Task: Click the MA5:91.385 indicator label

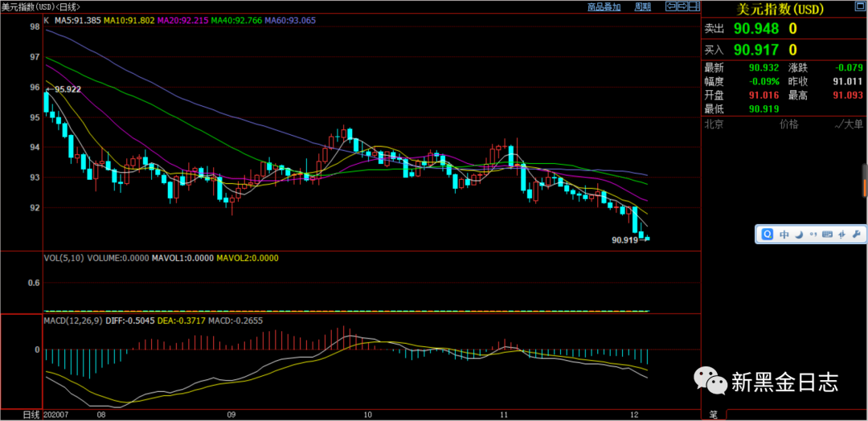Action: [77, 20]
